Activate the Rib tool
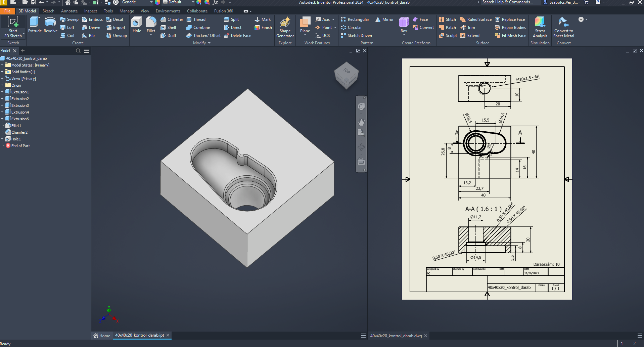644x347 pixels. (88, 36)
